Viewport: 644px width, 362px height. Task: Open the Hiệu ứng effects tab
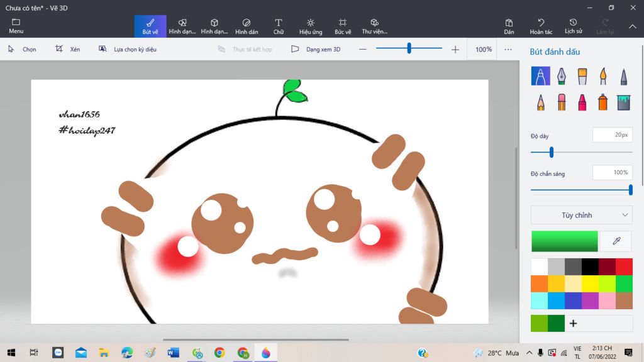(x=311, y=26)
